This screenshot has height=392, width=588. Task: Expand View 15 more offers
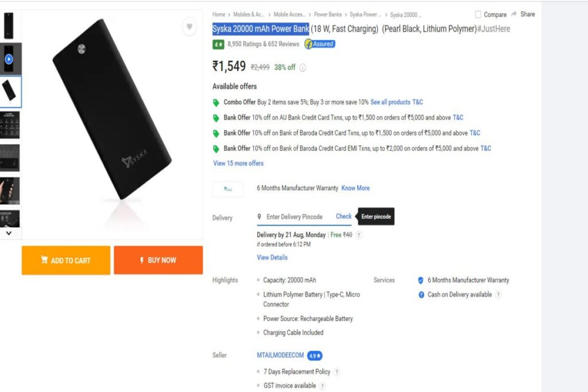(x=238, y=164)
